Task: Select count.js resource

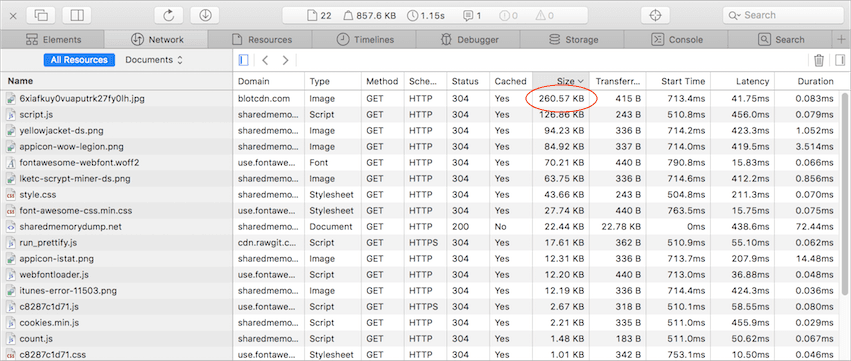Action: pyautogui.click(x=420, y=339)
